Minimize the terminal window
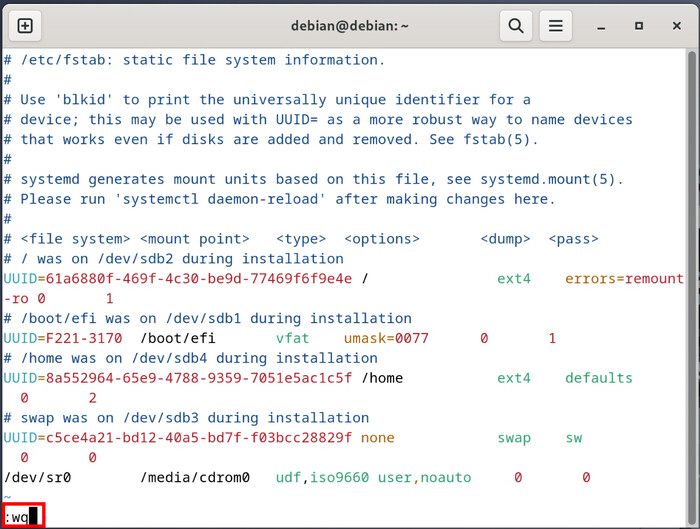 click(601, 26)
